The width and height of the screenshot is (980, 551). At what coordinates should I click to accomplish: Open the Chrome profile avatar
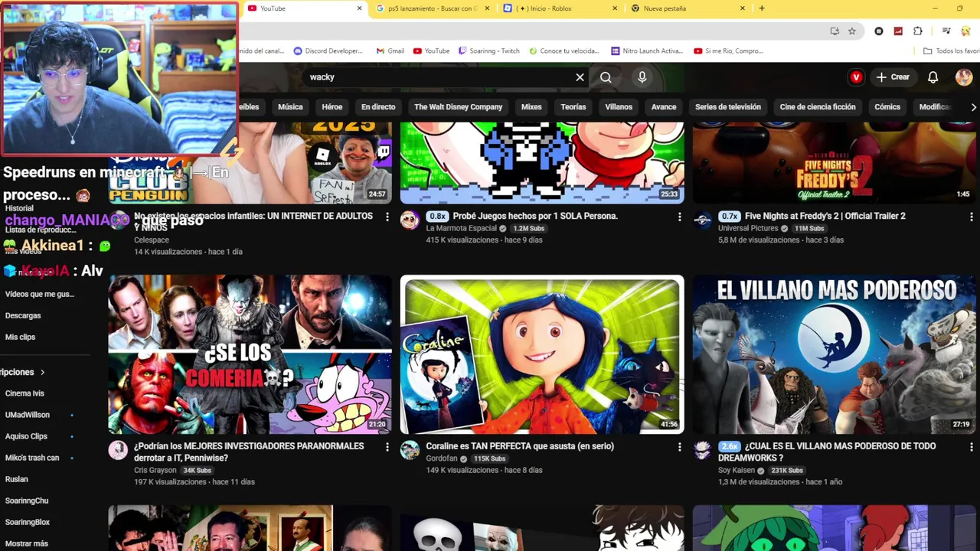965,31
